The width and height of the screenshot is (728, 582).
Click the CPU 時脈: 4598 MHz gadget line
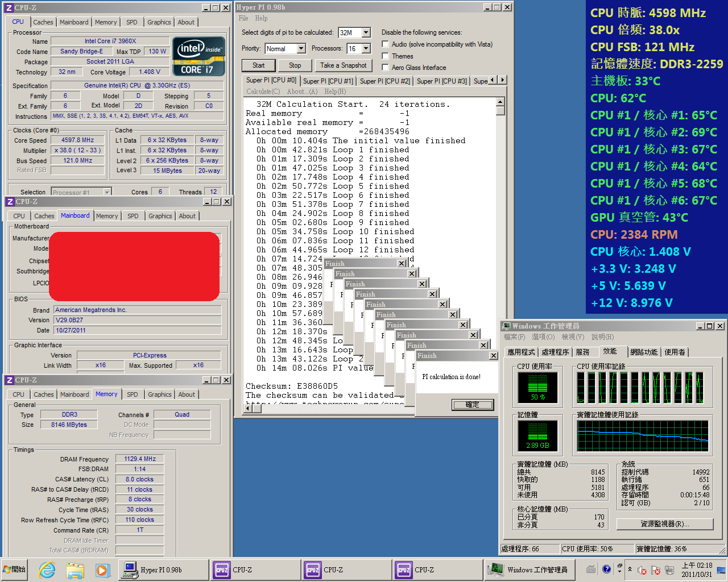tap(648, 13)
